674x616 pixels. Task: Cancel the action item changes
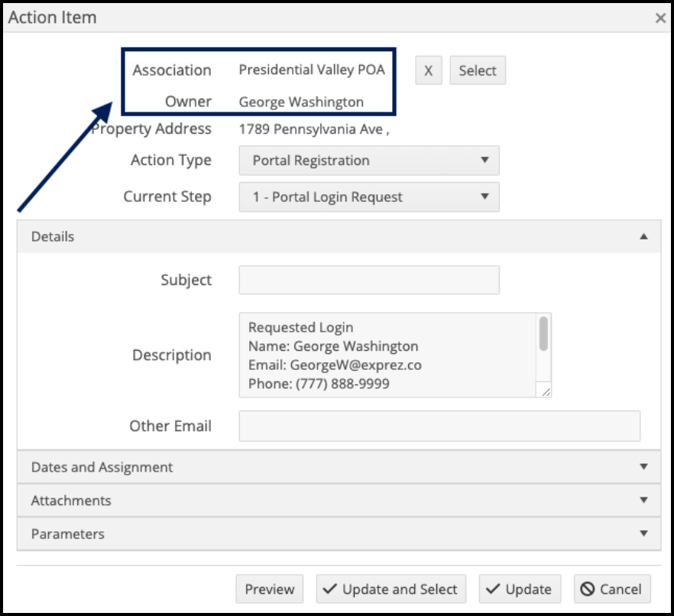point(612,589)
